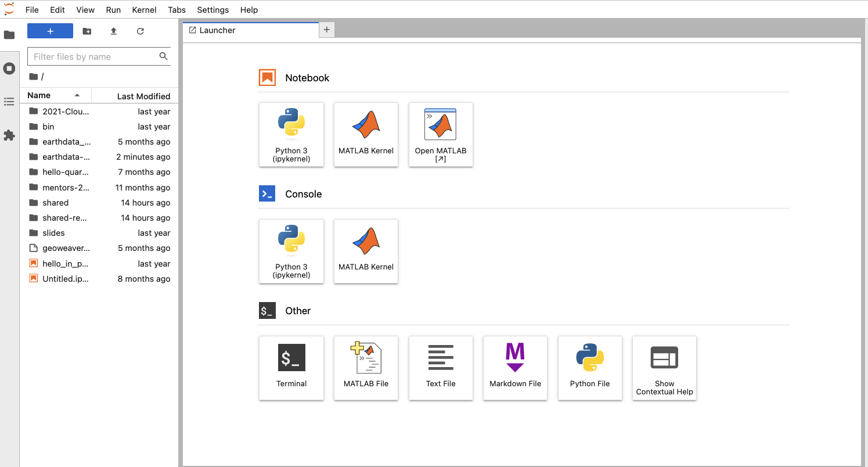This screenshot has width=868, height=467.
Task: Create a new MATLAB File
Action: (x=366, y=368)
